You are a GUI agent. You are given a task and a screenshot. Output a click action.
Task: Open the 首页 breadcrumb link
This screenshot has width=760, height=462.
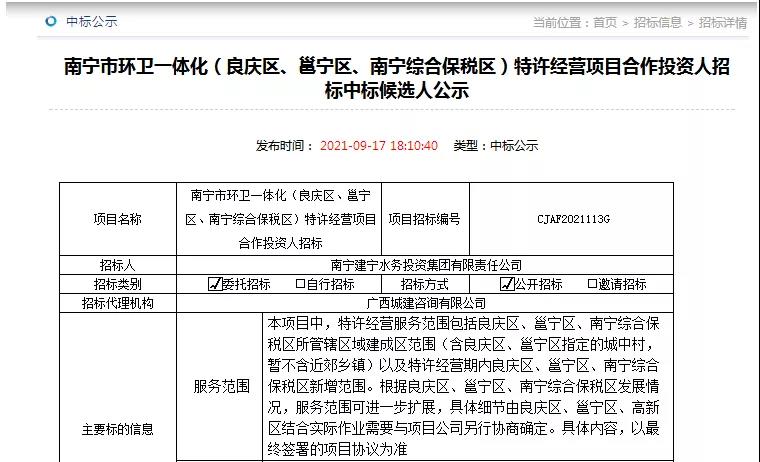pos(605,23)
